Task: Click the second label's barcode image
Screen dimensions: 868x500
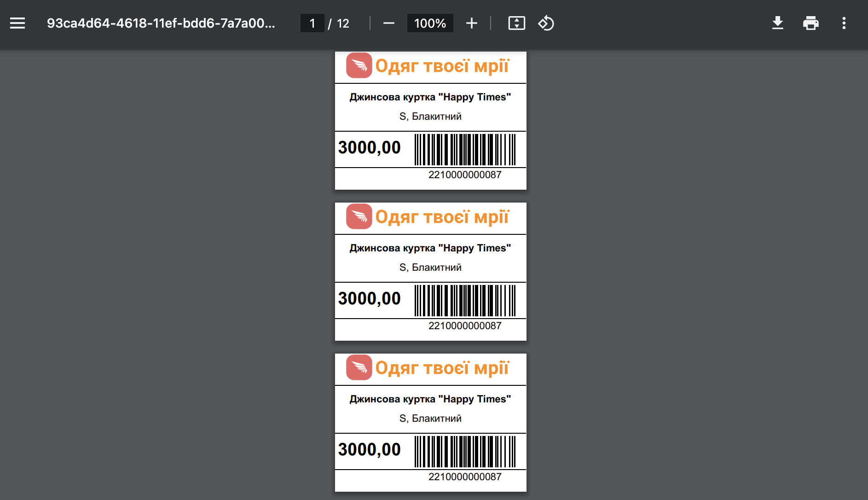Action: (465, 301)
